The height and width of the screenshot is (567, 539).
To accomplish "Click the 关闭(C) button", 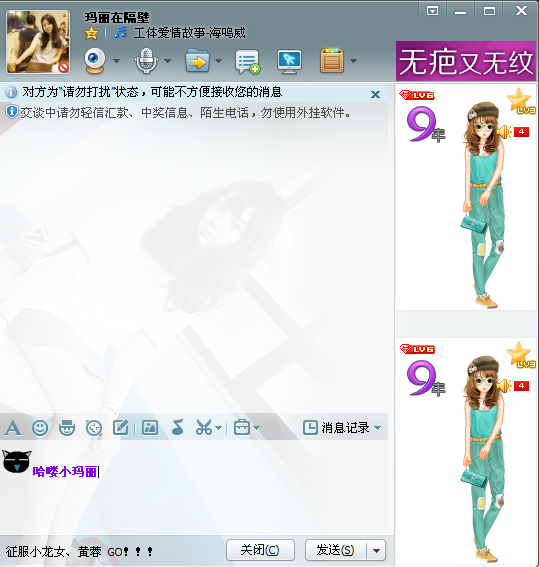I will pos(260,550).
